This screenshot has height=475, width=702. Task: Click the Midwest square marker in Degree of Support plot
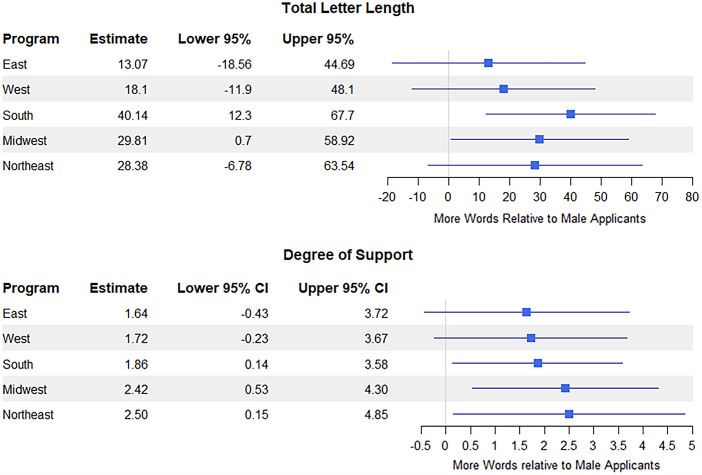pos(565,388)
